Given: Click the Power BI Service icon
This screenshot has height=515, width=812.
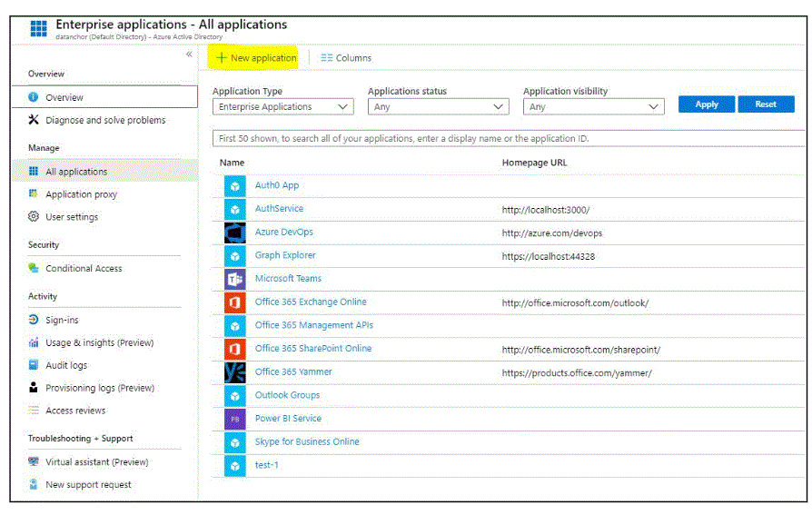Looking at the screenshot, I should coord(235,420).
